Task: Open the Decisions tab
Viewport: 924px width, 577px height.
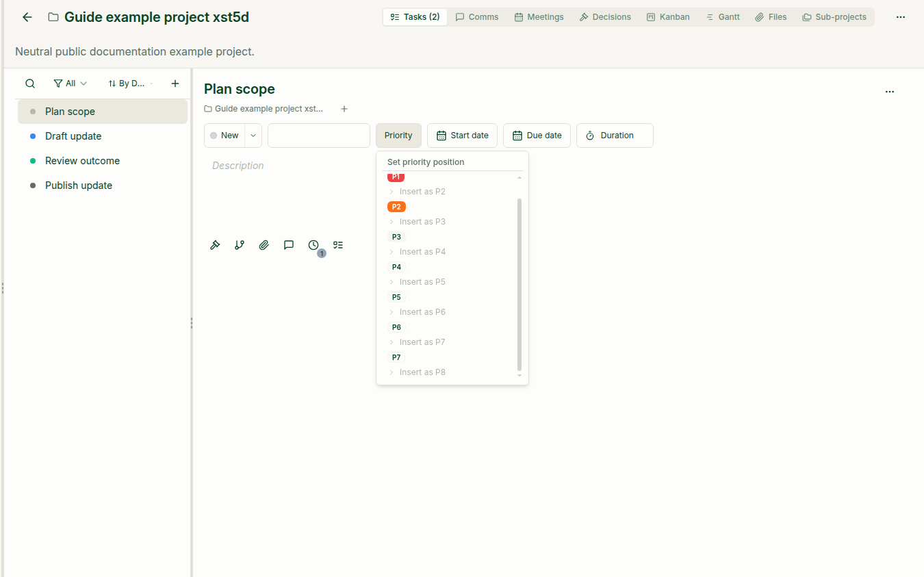Action: coord(605,17)
